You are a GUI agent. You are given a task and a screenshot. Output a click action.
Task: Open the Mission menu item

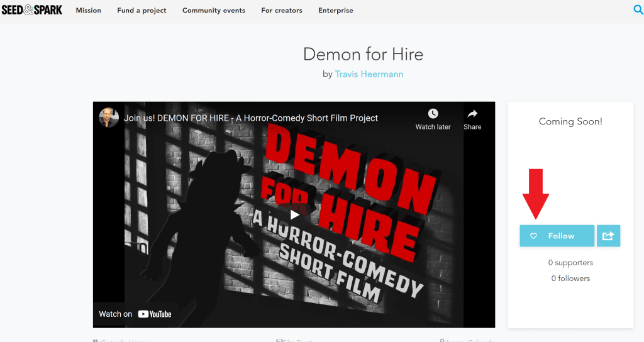[x=88, y=11]
